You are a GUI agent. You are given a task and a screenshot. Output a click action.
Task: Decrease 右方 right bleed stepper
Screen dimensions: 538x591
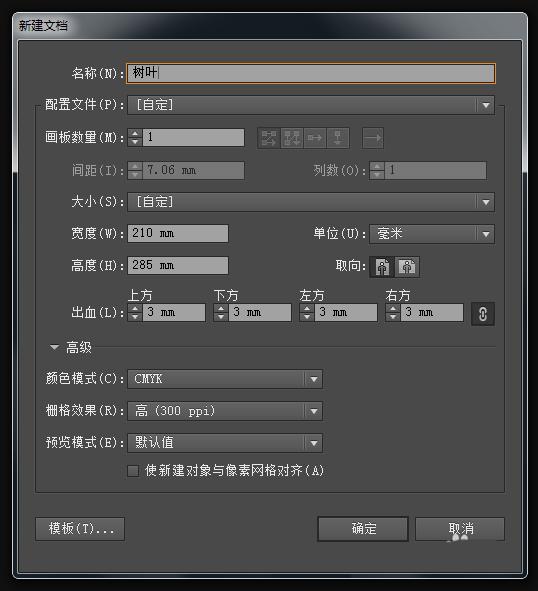coord(393,317)
